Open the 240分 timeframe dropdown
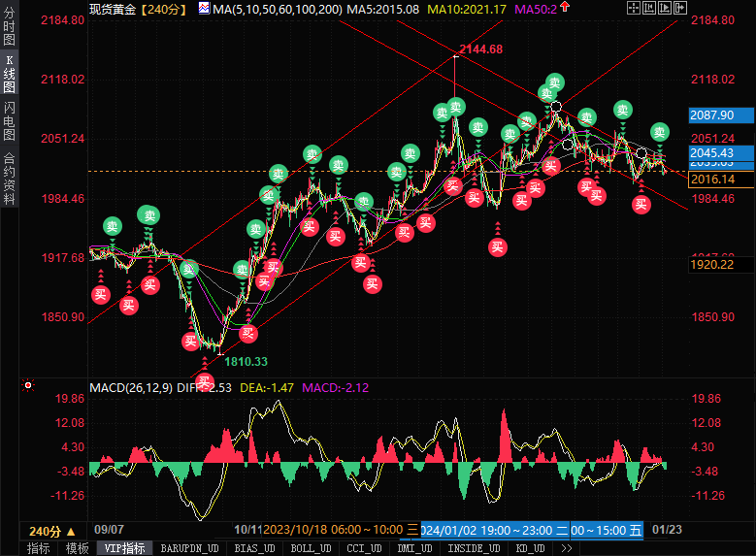The height and width of the screenshot is (556, 756). [x=50, y=531]
